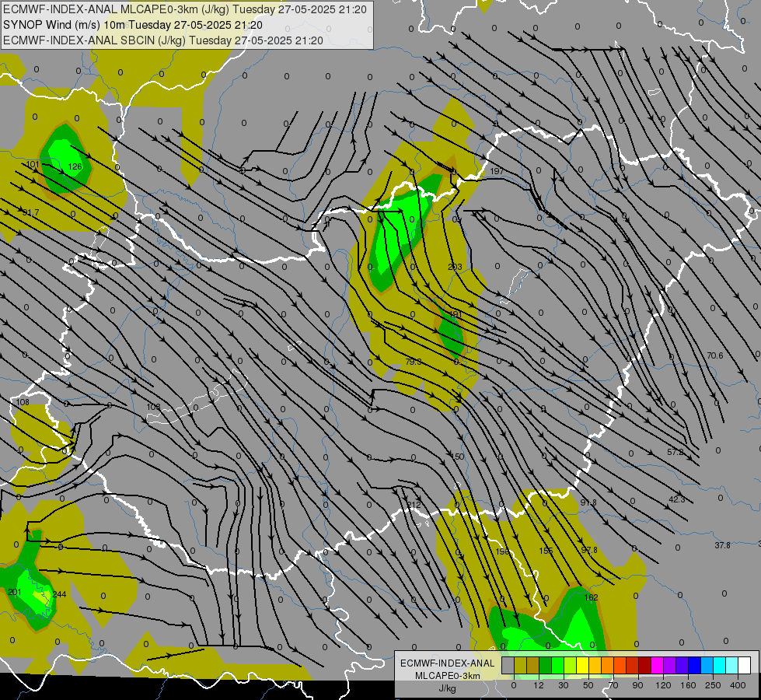Image resolution: width=761 pixels, height=700 pixels.
Task: Click the legend tick label 160
Action: 688,685
